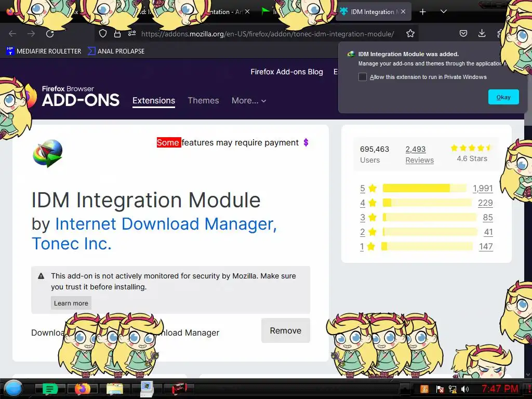This screenshot has height=399, width=532.
Task: Click the security warning triangle icon
Action: point(41,276)
